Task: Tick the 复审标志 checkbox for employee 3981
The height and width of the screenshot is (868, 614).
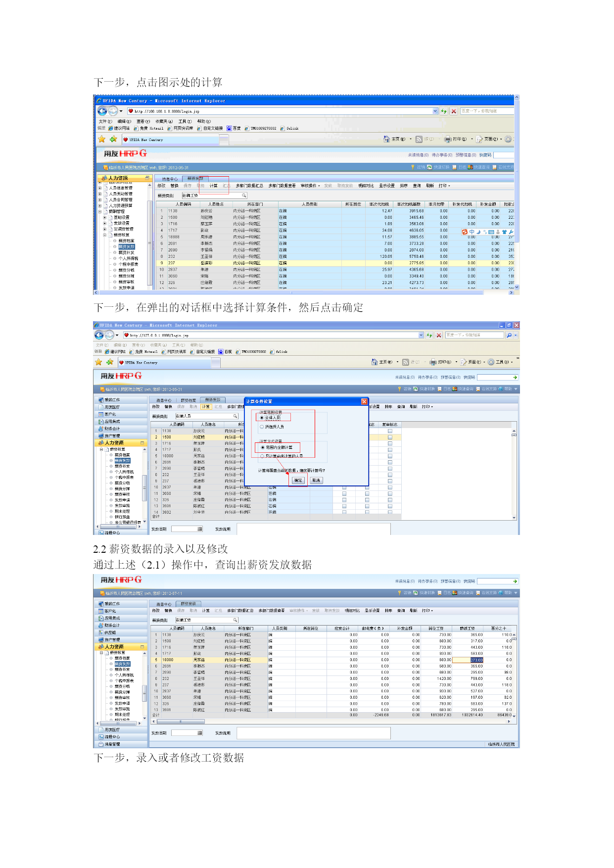Action: point(390,506)
